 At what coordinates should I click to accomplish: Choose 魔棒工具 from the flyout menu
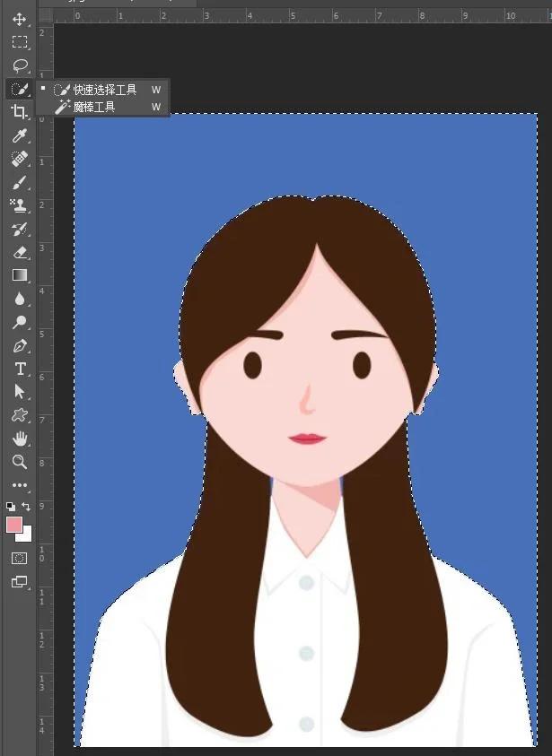pos(94,107)
